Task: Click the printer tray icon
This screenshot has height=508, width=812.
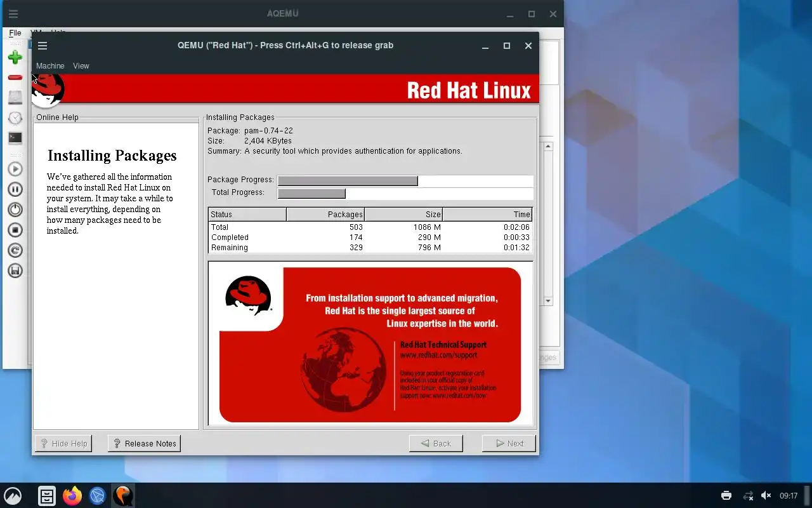Action: coord(726,495)
